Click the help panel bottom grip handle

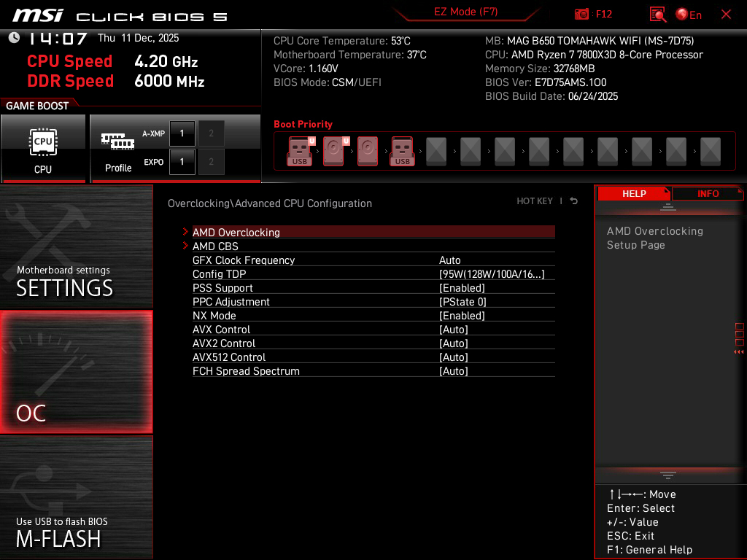(x=668, y=475)
